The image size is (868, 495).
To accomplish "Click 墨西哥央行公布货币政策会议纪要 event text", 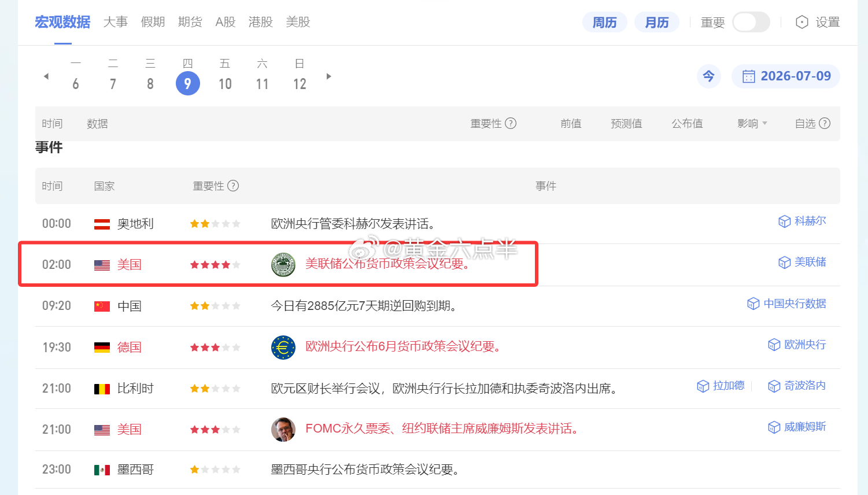I will (365, 470).
